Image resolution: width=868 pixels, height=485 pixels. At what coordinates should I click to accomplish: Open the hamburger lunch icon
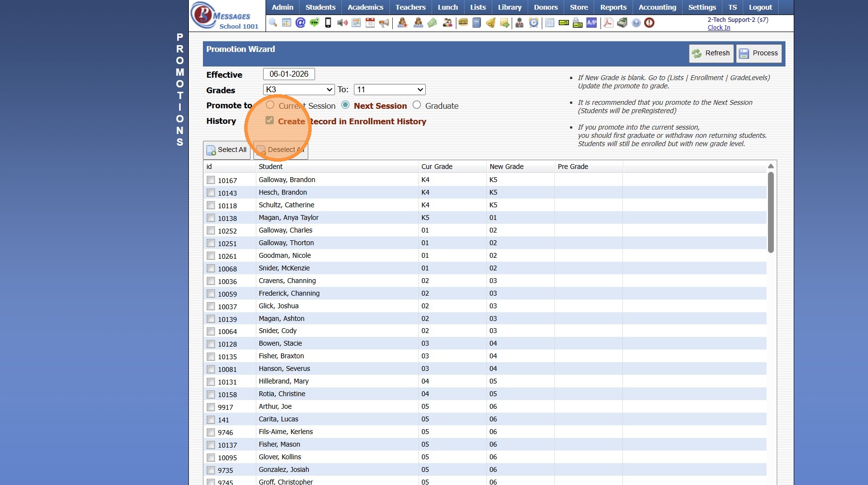click(x=463, y=23)
